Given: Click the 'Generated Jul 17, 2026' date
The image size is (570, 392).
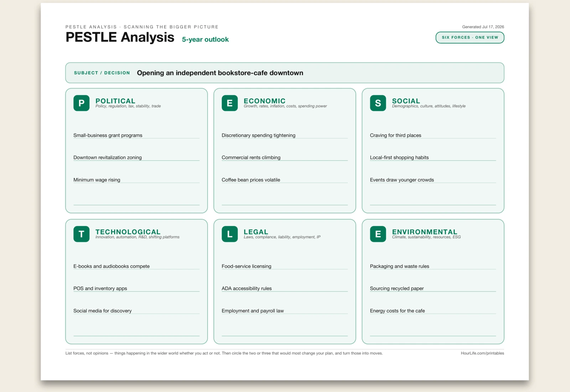Looking at the screenshot, I should click(483, 27).
